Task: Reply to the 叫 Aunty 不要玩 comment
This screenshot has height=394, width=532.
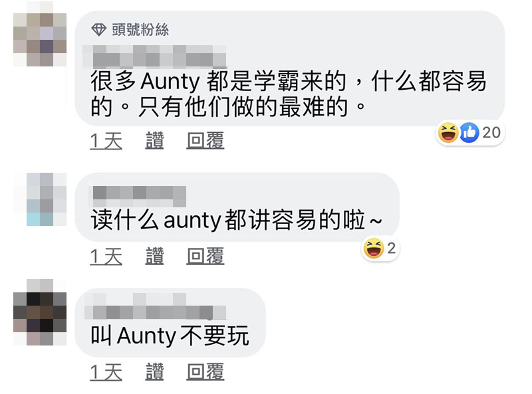Action: (205, 372)
